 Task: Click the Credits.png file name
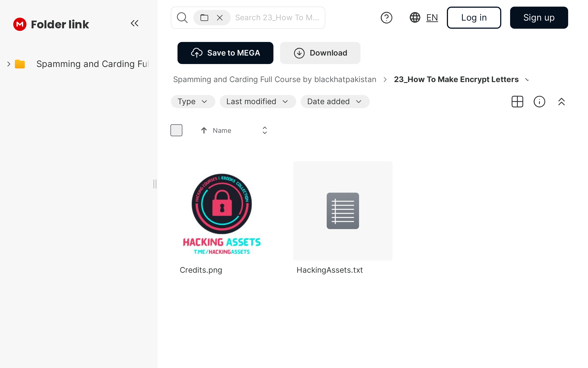(201, 270)
